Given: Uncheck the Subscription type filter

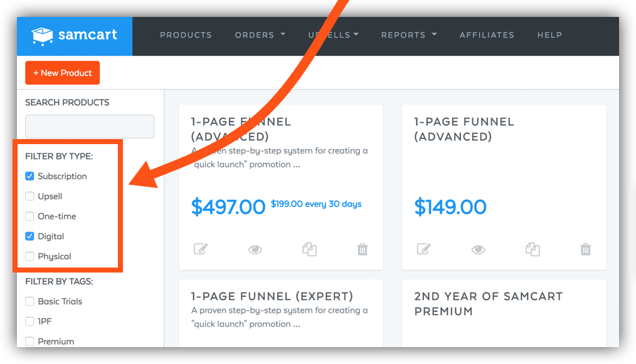Looking at the screenshot, I should point(29,176).
